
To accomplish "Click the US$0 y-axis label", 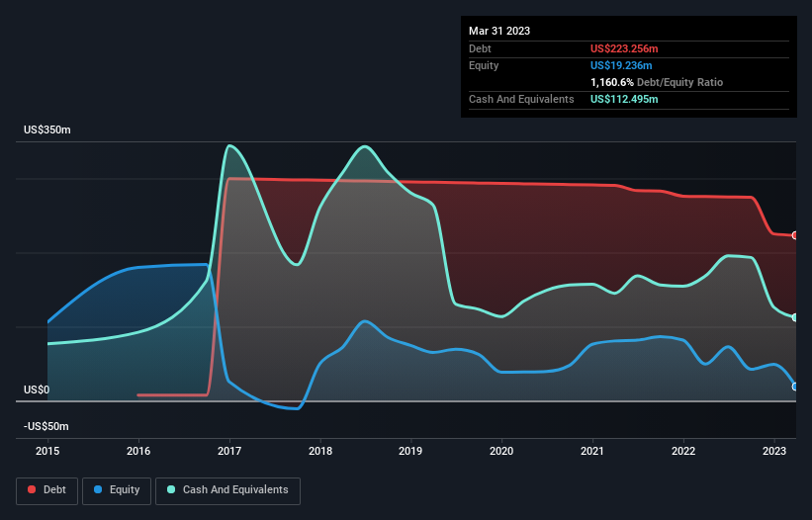I will [x=37, y=390].
